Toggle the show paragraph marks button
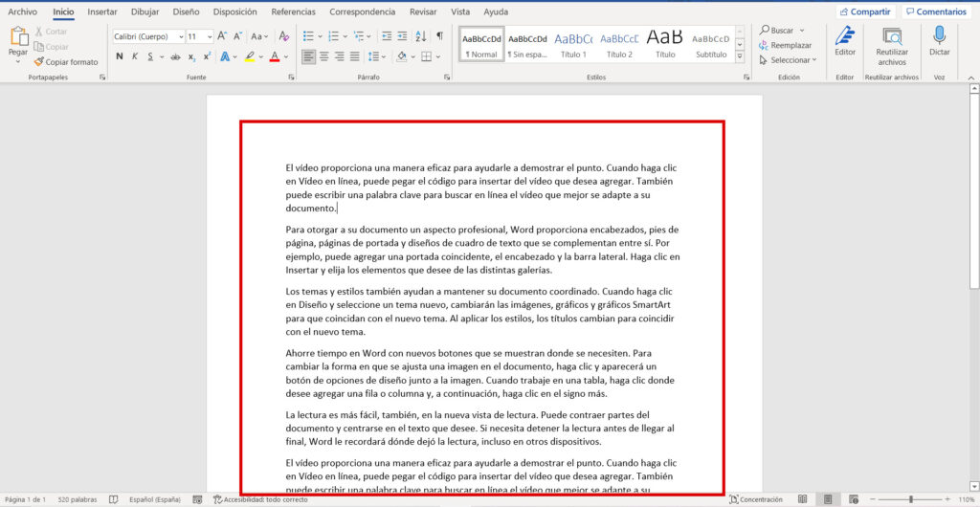The height and width of the screenshot is (507, 980). click(439, 36)
